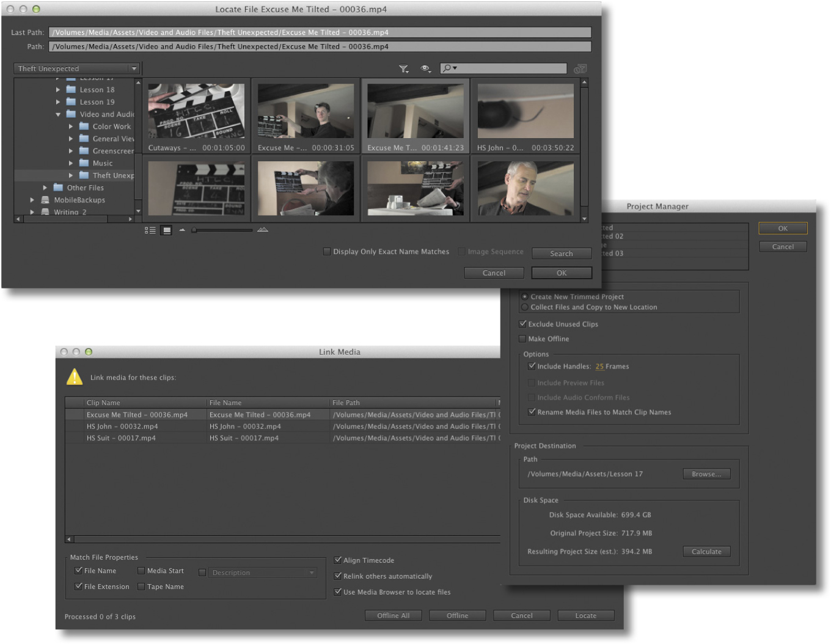Click the Offline button in Link Media
This screenshot has width=831, height=644.
coord(457,615)
